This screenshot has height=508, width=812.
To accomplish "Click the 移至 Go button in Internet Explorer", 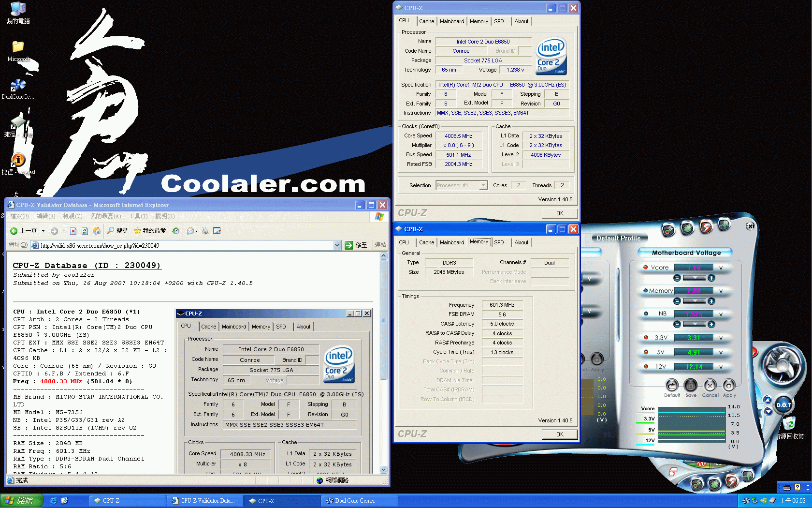I will click(356, 245).
